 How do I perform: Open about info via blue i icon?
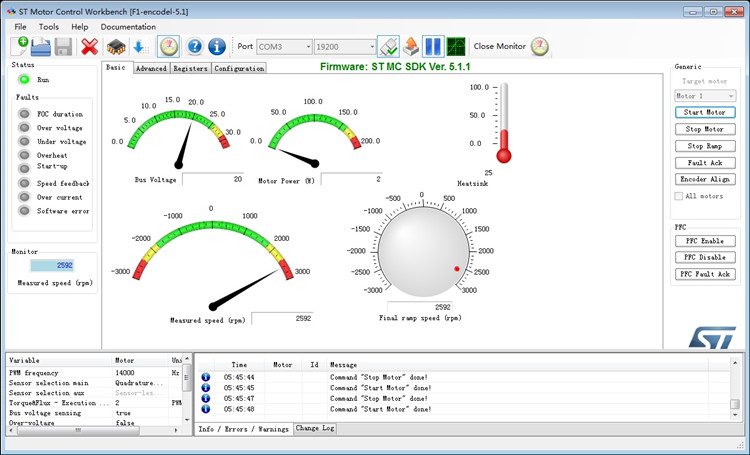tap(217, 46)
